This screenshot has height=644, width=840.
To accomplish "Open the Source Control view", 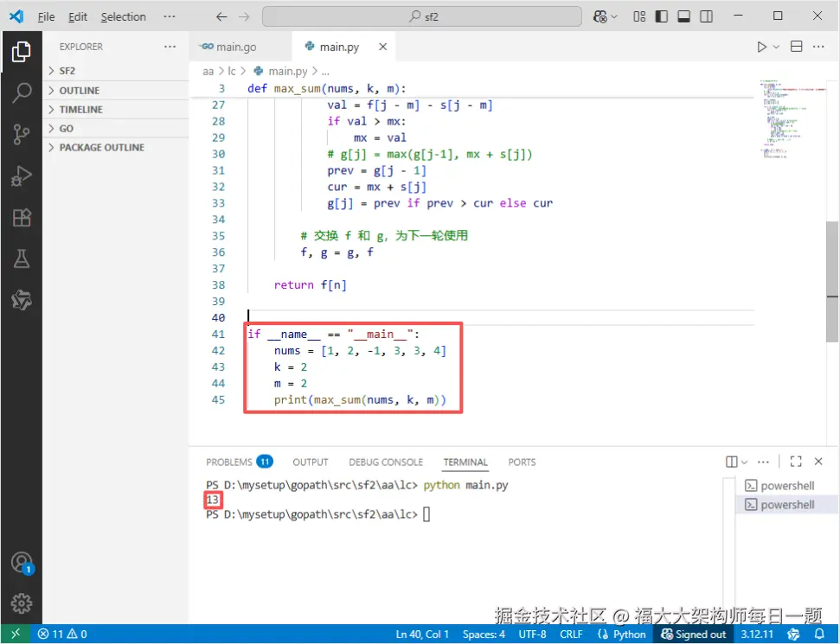I will coord(22,134).
